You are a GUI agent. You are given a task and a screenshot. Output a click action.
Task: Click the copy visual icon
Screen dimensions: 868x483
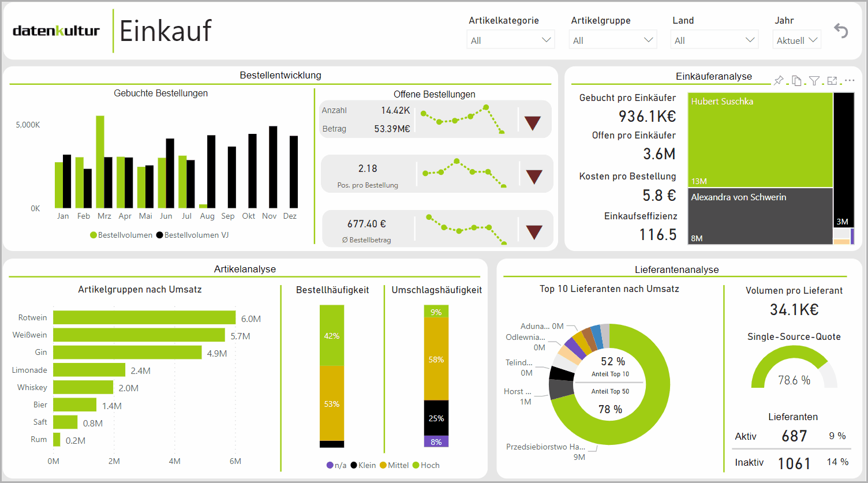[x=796, y=81]
